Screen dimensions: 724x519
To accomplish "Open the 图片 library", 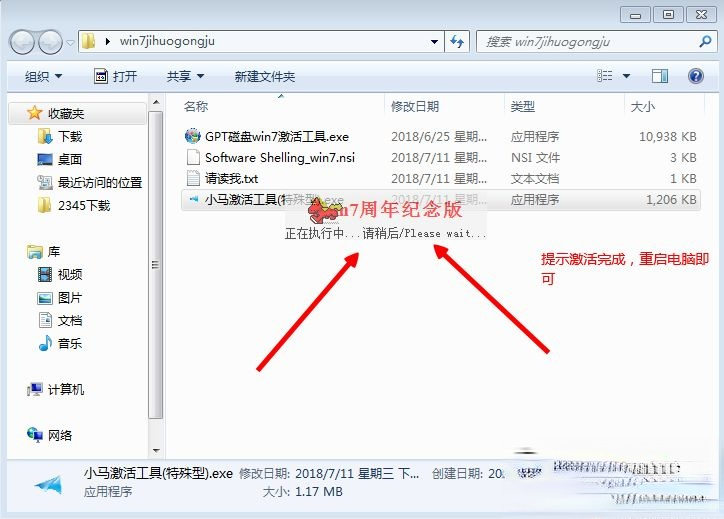I will [x=70, y=298].
